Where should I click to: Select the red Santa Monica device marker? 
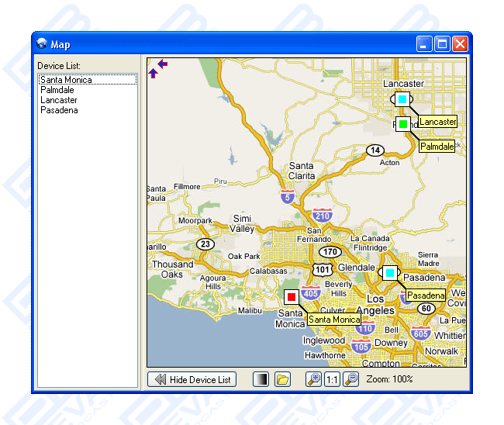click(292, 297)
